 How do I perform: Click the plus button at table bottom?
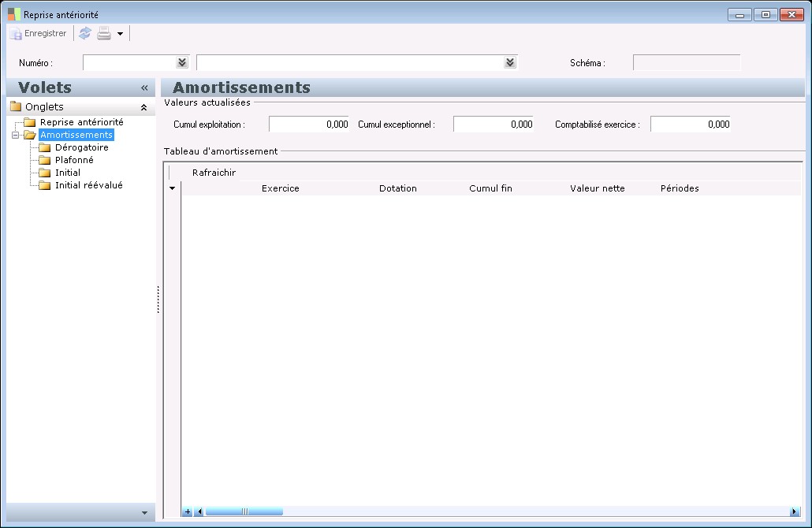tap(188, 512)
